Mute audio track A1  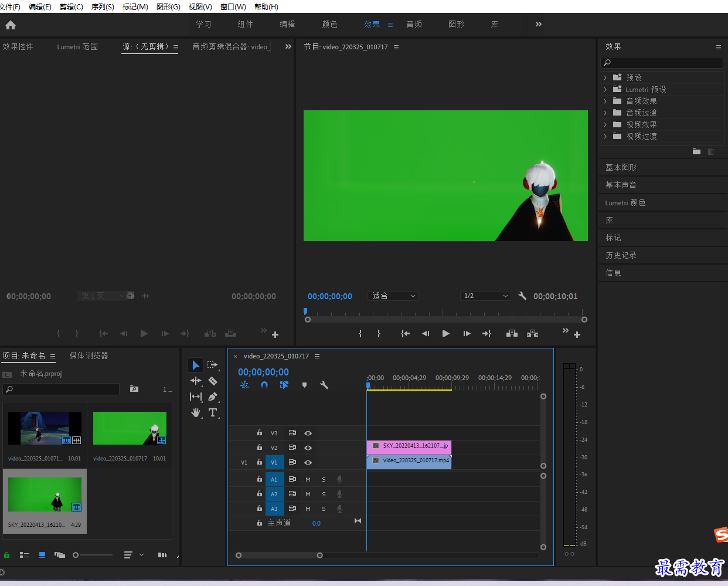(x=308, y=479)
